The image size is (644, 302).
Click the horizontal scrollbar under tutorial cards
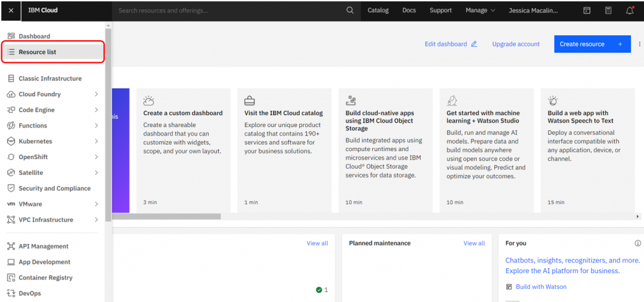click(x=167, y=216)
